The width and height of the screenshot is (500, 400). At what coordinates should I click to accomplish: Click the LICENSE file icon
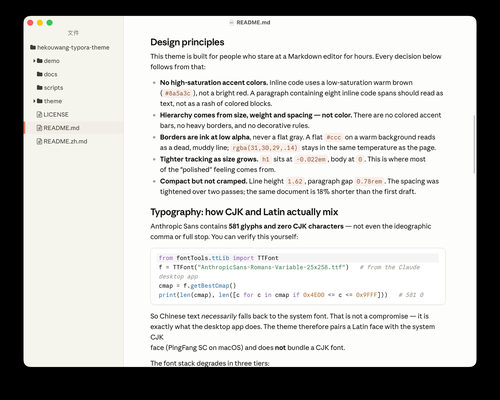(39, 114)
